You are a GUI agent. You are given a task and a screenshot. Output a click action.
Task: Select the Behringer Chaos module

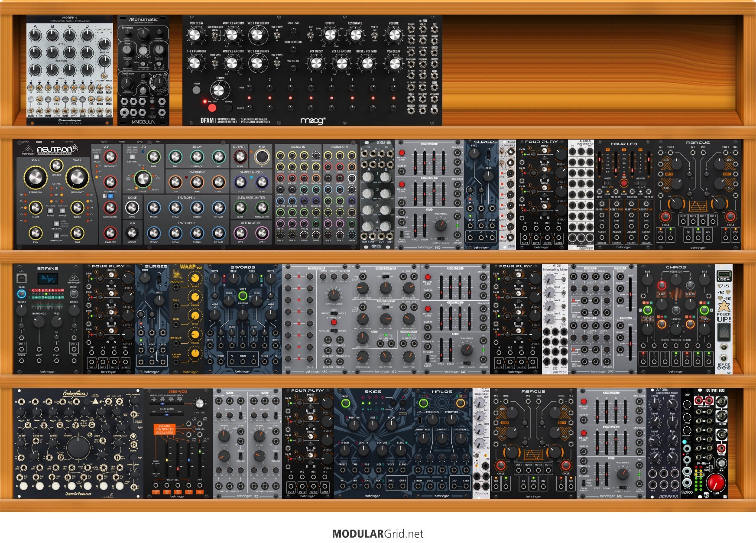[676, 319]
